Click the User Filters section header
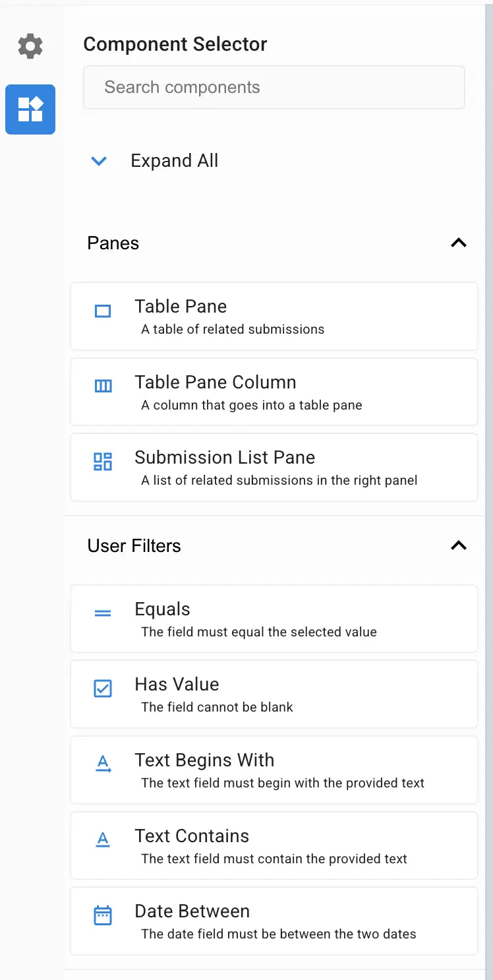The height and width of the screenshot is (980, 493). tap(134, 545)
